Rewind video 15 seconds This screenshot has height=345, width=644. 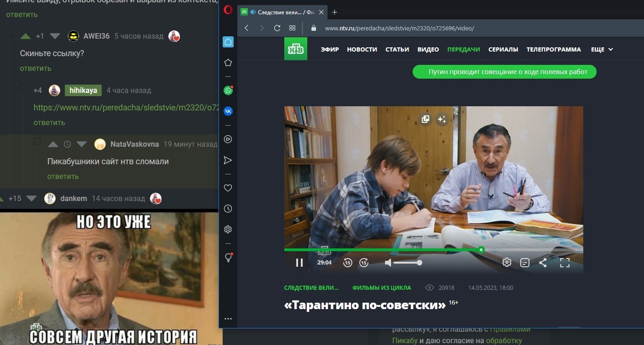point(347,263)
